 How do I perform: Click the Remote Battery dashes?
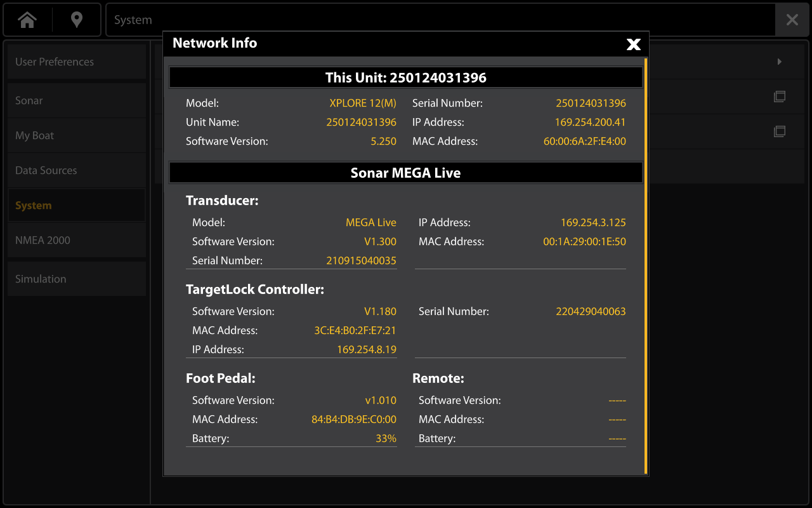point(617,438)
